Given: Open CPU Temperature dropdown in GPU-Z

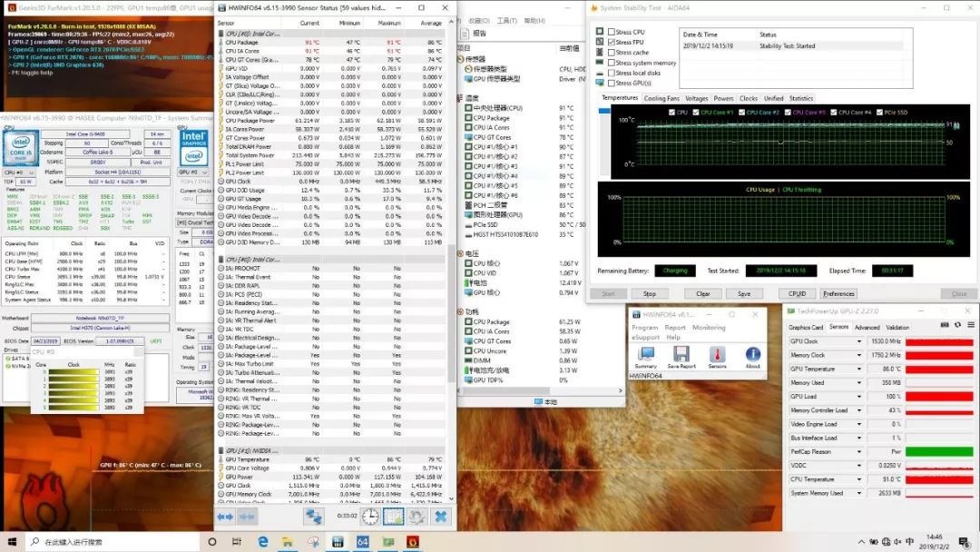Looking at the screenshot, I should coord(858,478).
